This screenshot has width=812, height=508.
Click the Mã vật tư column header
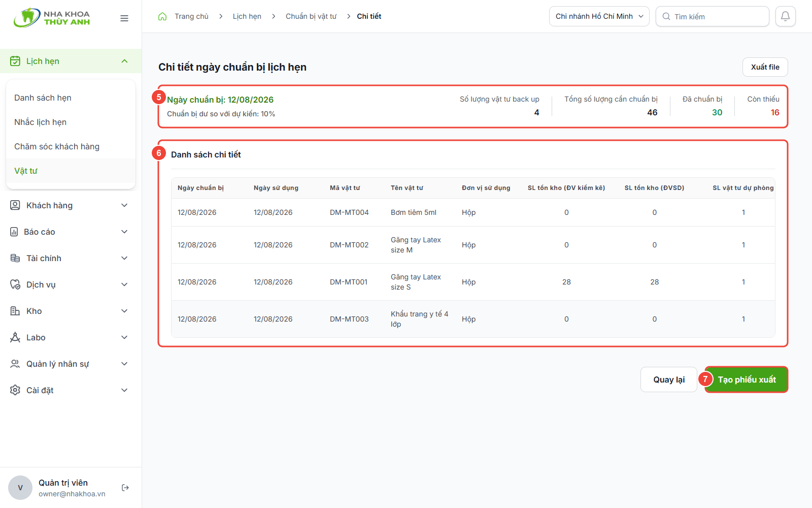click(x=345, y=188)
